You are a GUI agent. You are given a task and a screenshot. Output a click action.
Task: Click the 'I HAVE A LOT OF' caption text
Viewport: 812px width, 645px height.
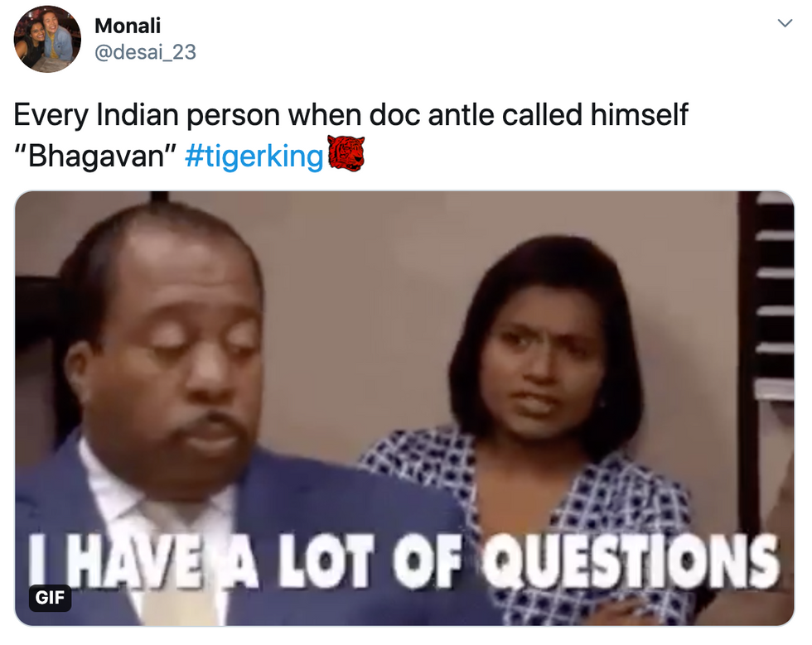coord(245,561)
